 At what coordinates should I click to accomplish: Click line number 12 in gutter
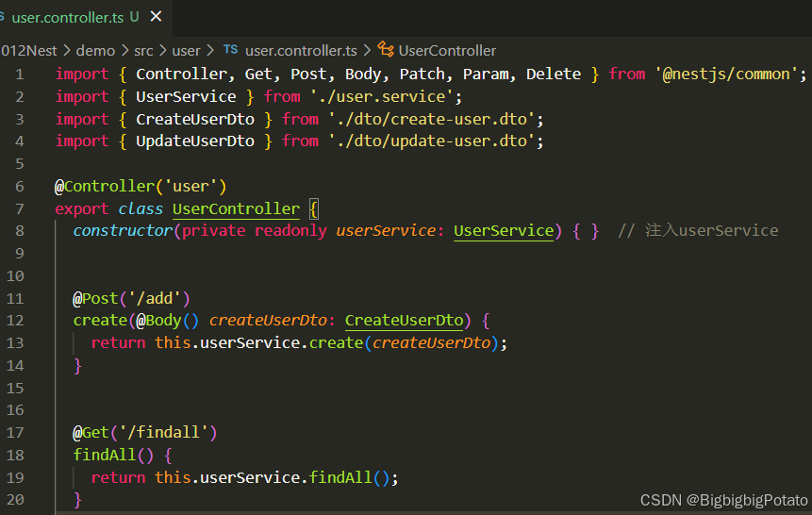click(15, 320)
